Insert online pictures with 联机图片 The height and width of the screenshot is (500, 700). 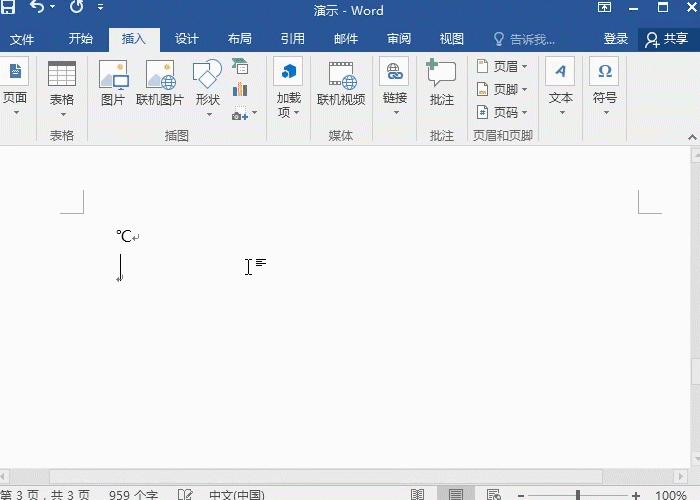click(x=160, y=83)
